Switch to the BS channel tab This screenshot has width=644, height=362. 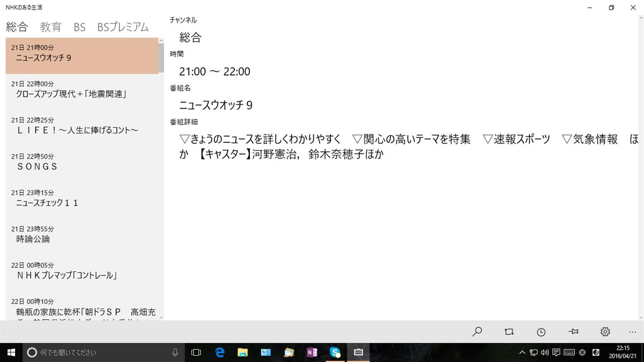coord(80,27)
